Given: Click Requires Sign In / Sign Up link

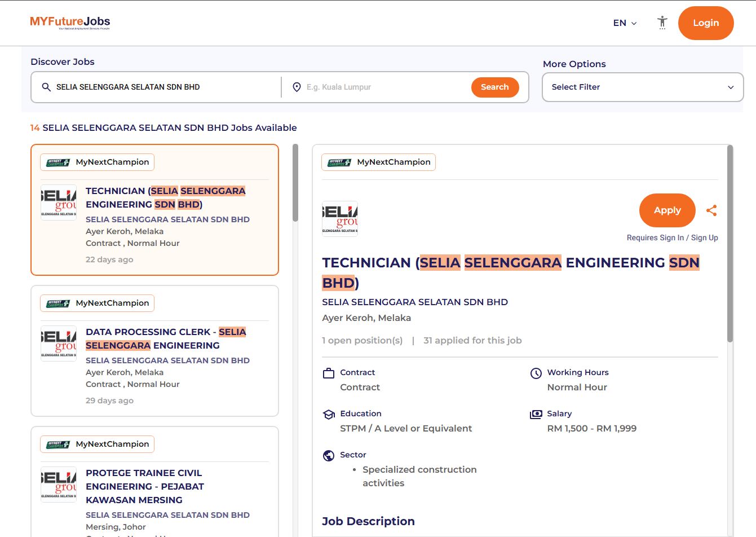Looking at the screenshot, I should pyautogui.click(x=672, y=237).
